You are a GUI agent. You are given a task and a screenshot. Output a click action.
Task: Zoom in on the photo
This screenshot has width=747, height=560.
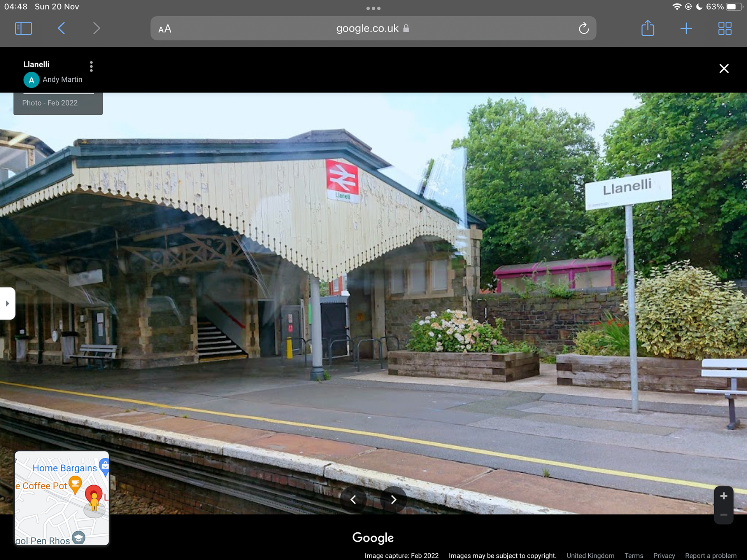(x=724, y=496)
